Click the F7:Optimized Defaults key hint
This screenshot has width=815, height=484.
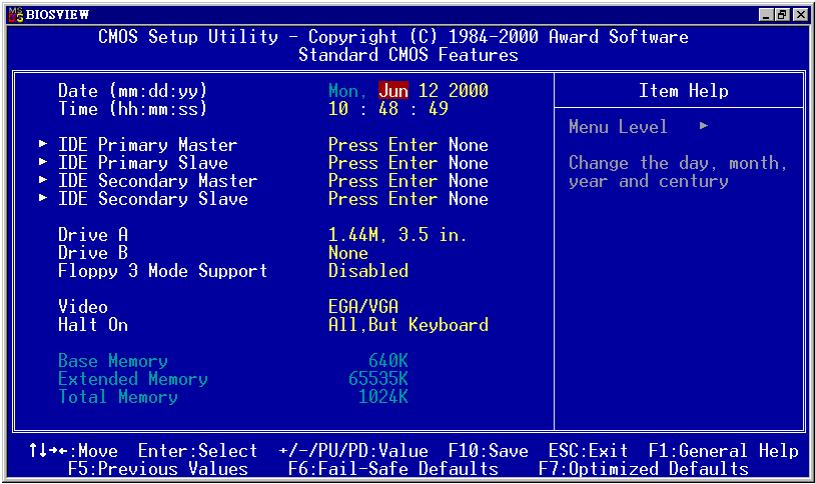643,469
